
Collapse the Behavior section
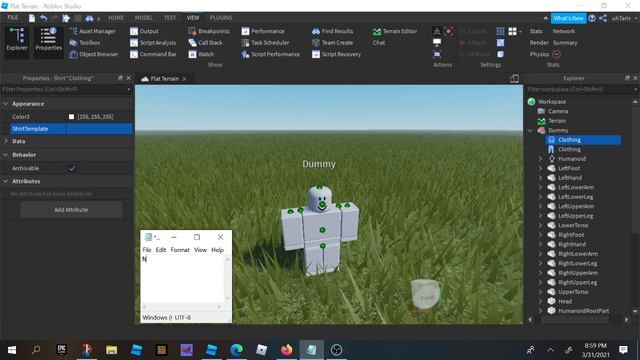pyautogui.click(x=6, y=155)
